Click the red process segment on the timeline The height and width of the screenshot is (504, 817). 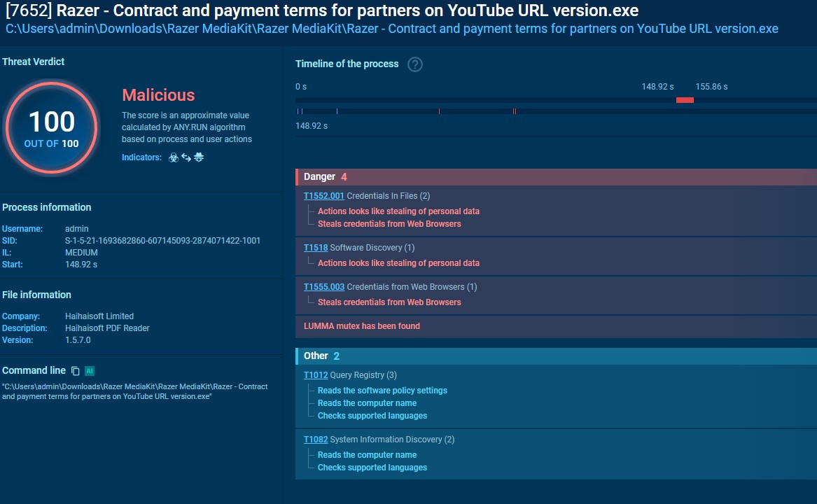point(685,100)
